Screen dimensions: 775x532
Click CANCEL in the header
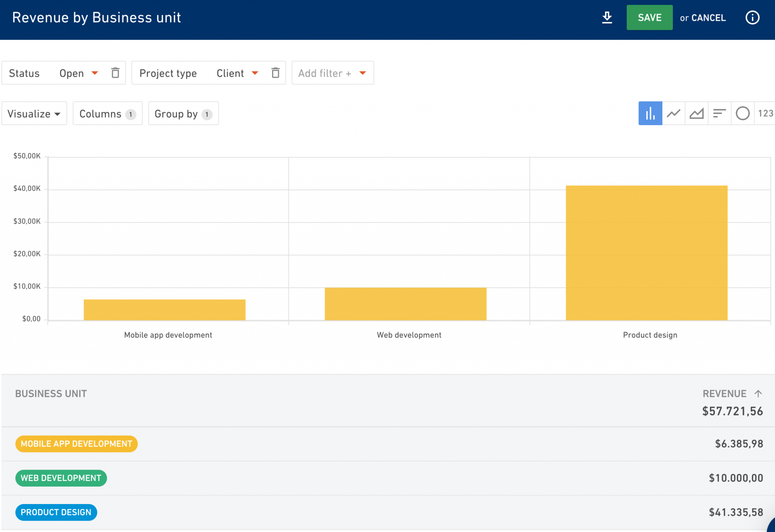[708, 18]
